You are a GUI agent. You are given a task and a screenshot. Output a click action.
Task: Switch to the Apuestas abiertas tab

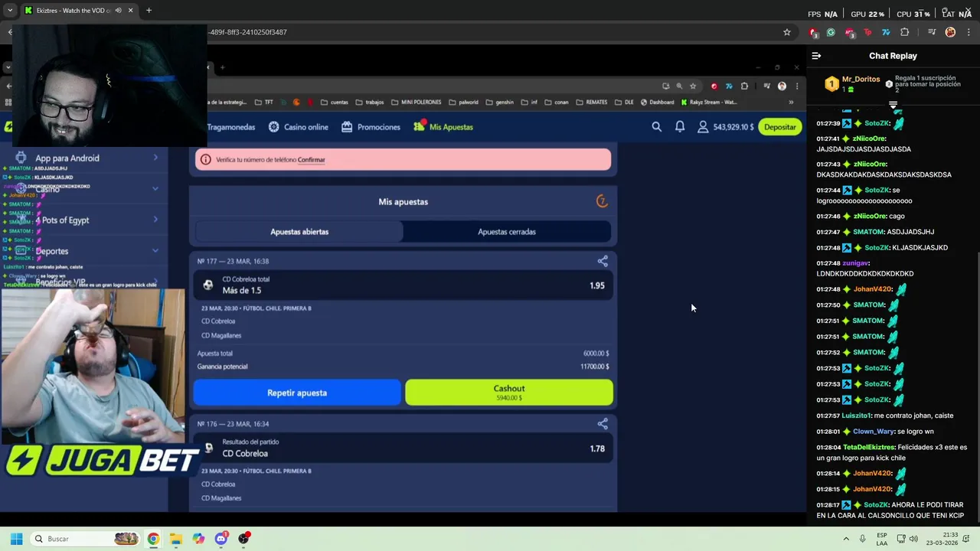pyautogui.click(x=299, y=232)
